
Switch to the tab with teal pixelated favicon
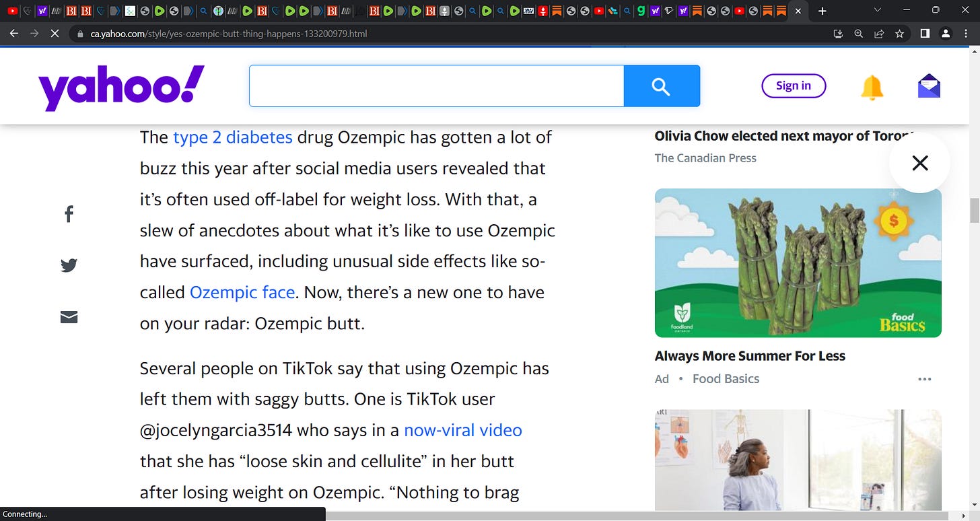click(130, 11)
